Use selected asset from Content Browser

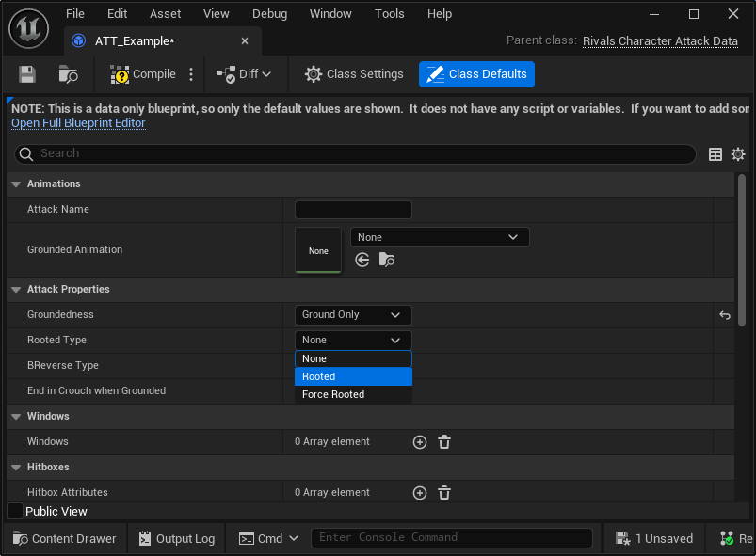click(362, 261)
